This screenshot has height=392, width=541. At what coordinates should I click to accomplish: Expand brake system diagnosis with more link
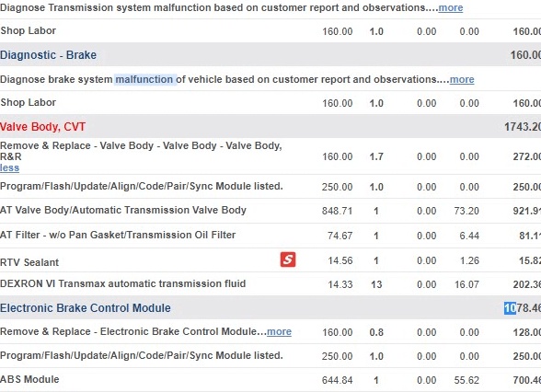(462, 79)
